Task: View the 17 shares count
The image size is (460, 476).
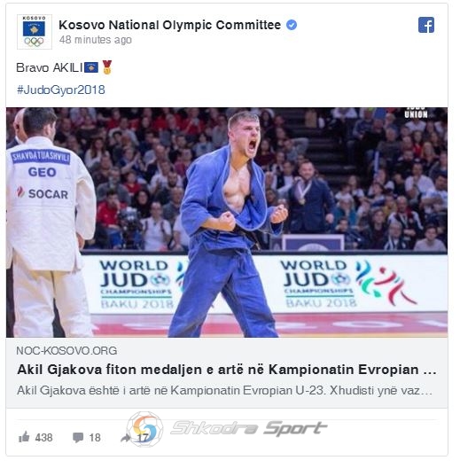Action: (x=143, y=438)
